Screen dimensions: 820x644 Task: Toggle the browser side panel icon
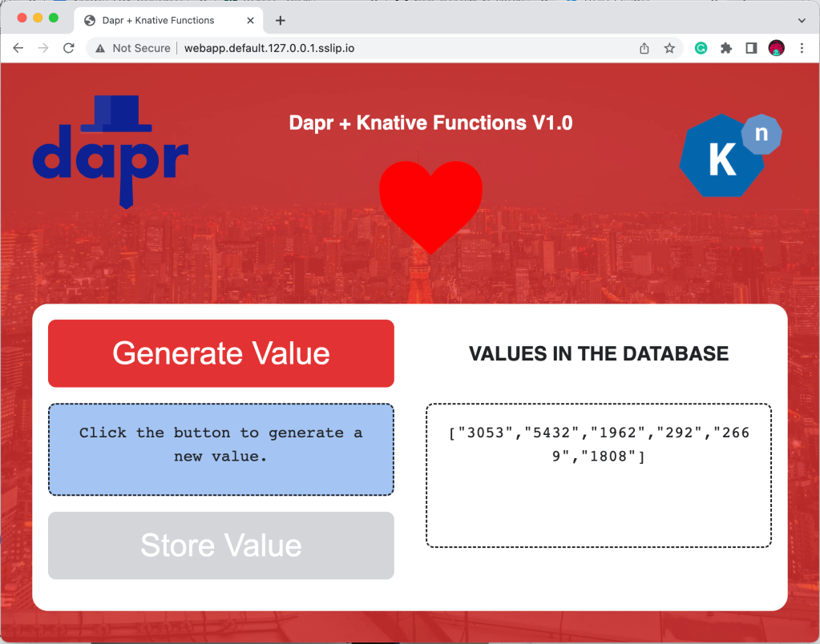(751, 48)
